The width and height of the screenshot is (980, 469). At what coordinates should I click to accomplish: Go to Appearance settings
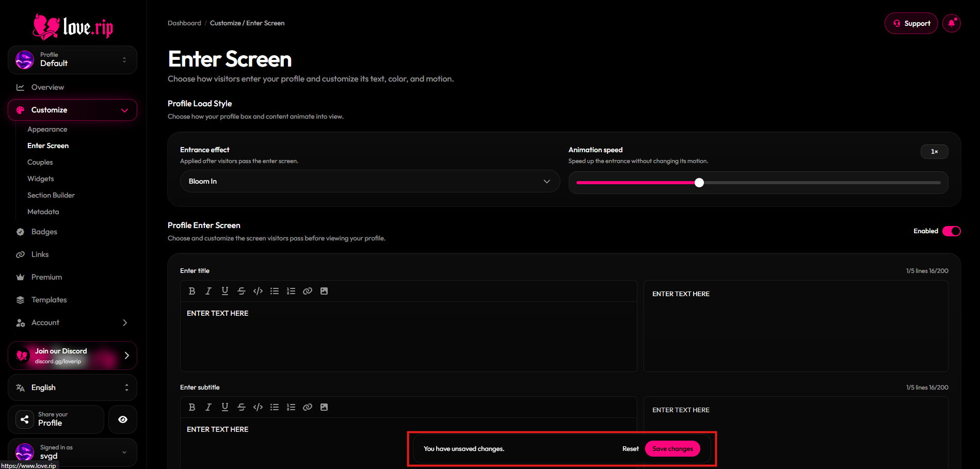tap(47, 129)
